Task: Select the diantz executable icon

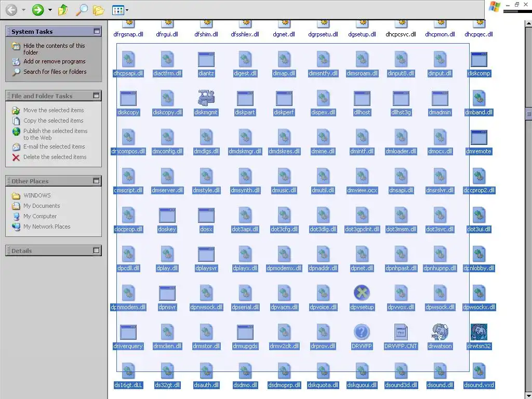Action: click(206, 59)
